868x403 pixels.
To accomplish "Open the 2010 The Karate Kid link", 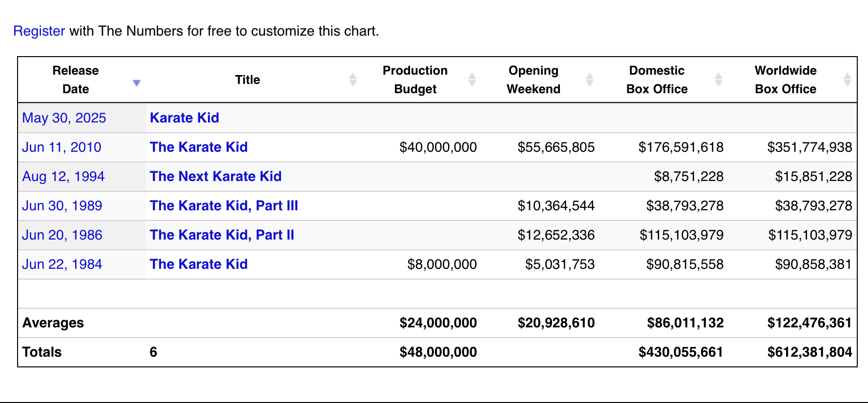I will click(199, 147).
